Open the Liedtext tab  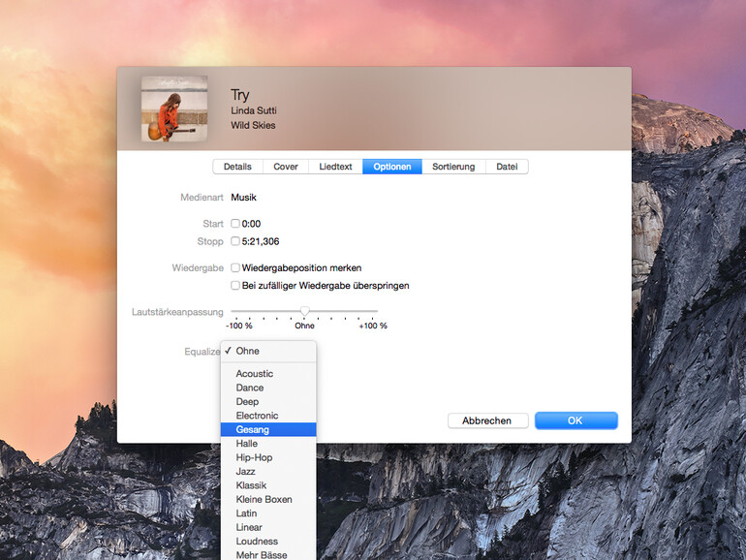(335, 167)
